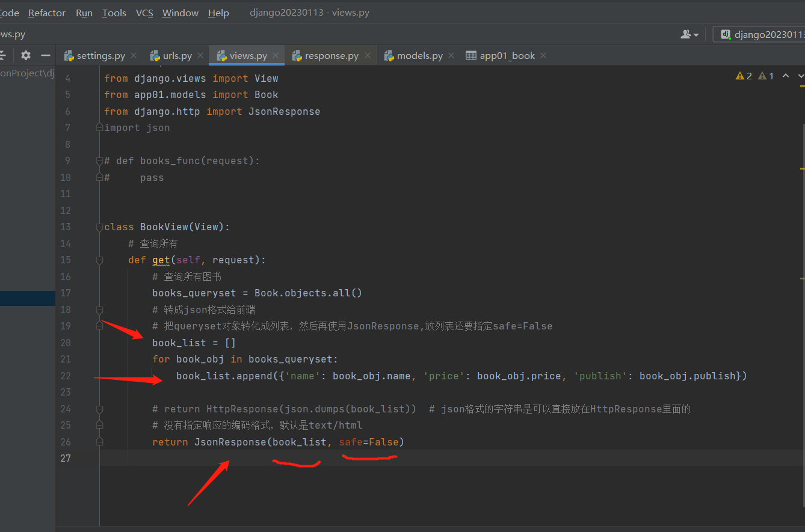Click the Python file icon on models.py tab

(389, 55)
